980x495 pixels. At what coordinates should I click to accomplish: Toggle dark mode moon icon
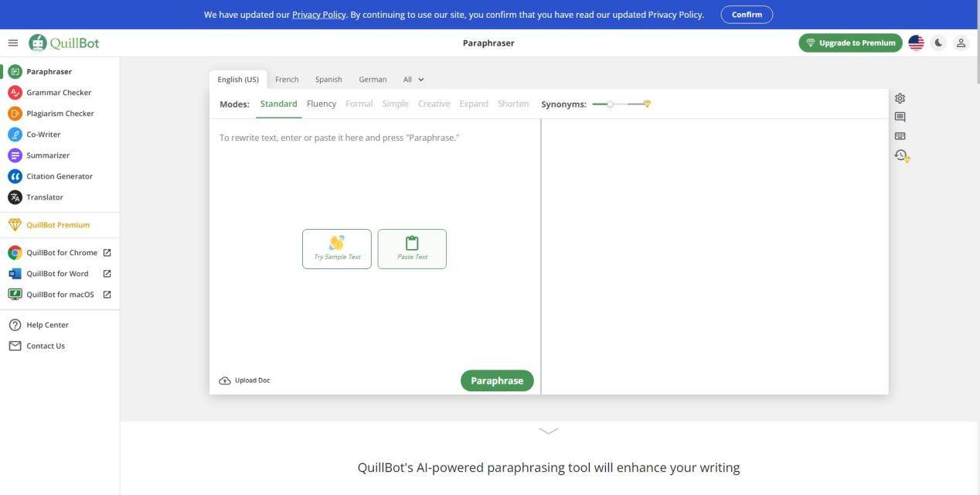tap(938, 43)
